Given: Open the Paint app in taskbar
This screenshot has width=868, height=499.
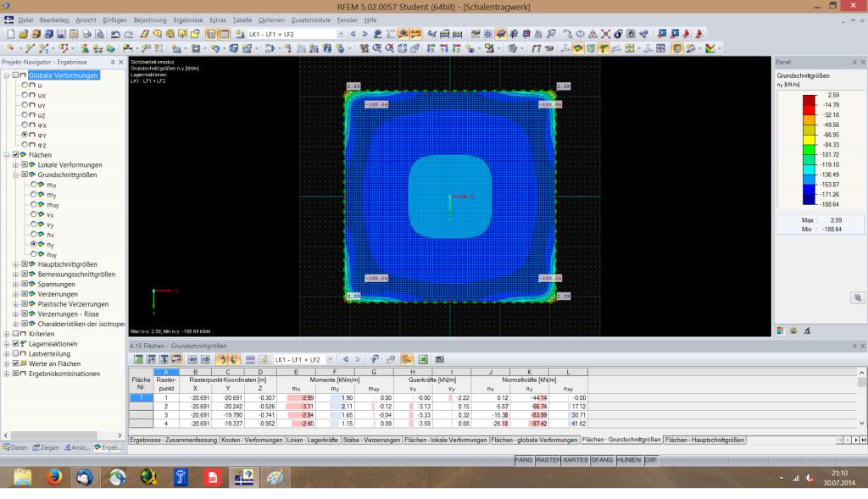Looking at the screenshot, I should coord(275,477).
